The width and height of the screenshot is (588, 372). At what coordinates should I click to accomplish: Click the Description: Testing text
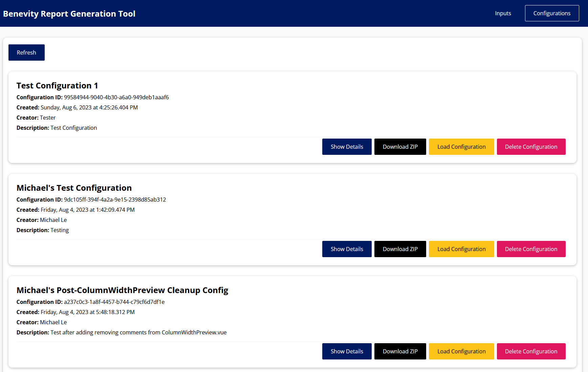(43, 230)
